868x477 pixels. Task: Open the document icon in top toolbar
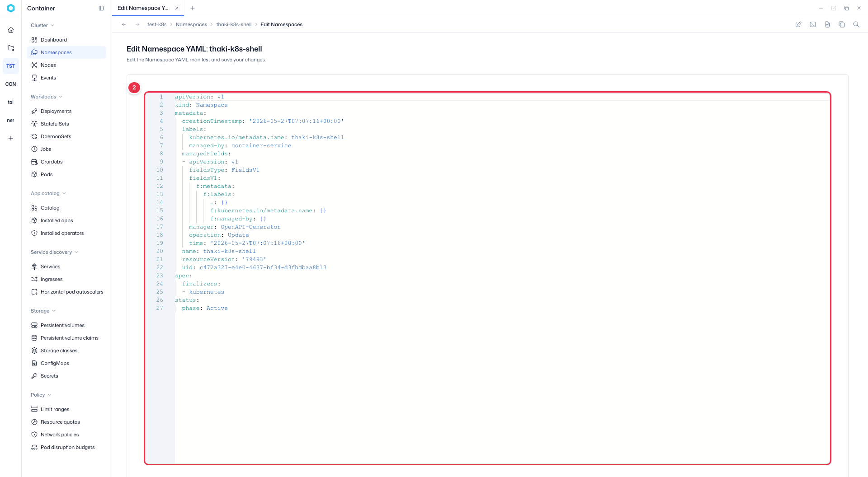tap(827, 24)
